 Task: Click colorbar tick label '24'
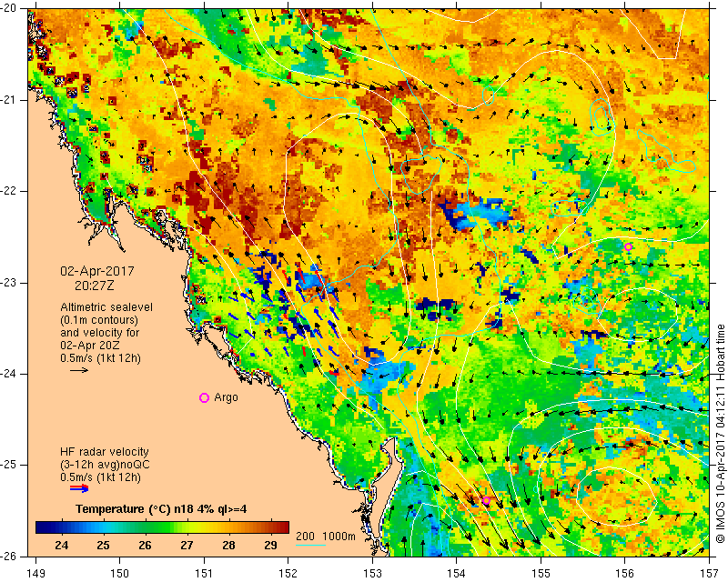click(x=61, y=545)
